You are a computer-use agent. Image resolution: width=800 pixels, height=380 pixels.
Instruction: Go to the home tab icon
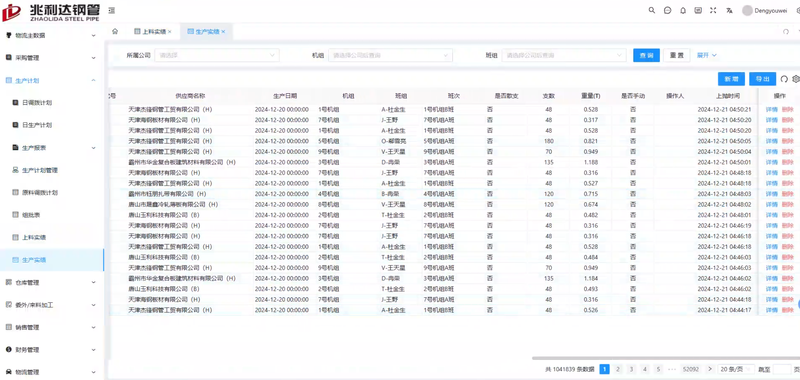tap(115, 31)
